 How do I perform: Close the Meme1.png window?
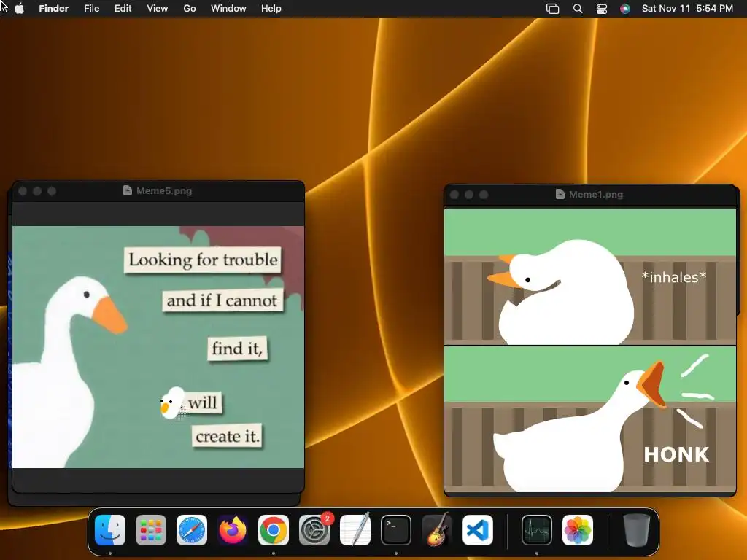pos(454,195)
